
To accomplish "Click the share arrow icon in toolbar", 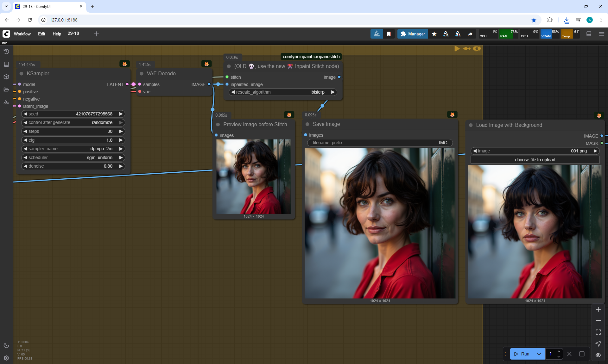I will [470, 34].
